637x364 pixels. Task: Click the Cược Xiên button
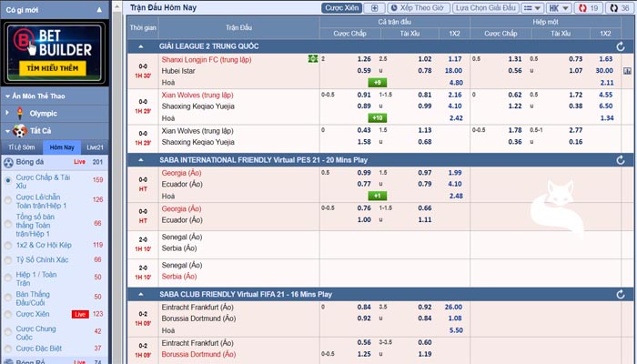pyautogui.click(x=341, y=8)
